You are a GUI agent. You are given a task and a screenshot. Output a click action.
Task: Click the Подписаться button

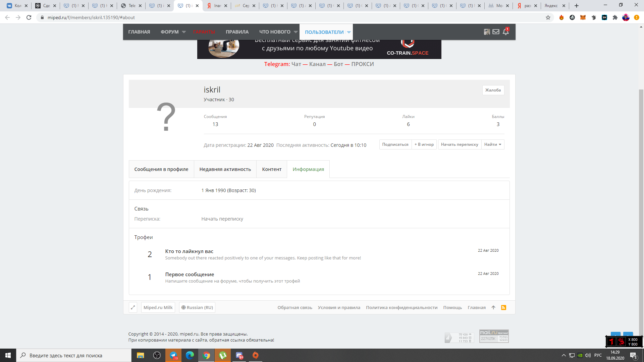395,144
